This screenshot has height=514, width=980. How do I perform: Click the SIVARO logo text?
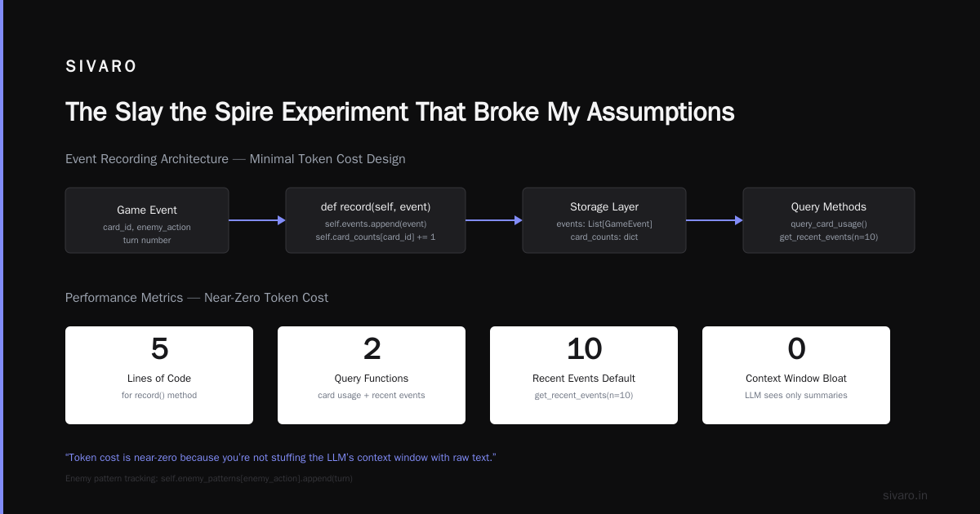tap(101, 67)
